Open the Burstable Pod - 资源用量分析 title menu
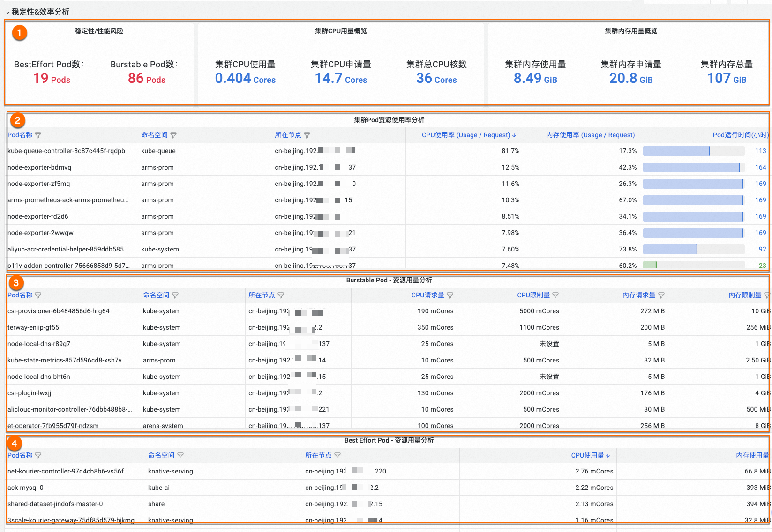Image resolution: width=772 pixels, height=532 pixels. pyautogui.click(x=389, y=280)
